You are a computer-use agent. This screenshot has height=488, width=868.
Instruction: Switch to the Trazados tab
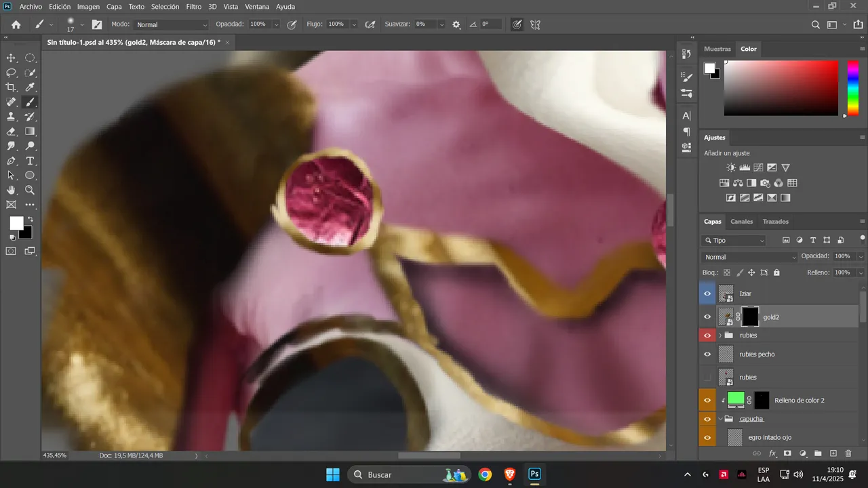click(776, 222)
